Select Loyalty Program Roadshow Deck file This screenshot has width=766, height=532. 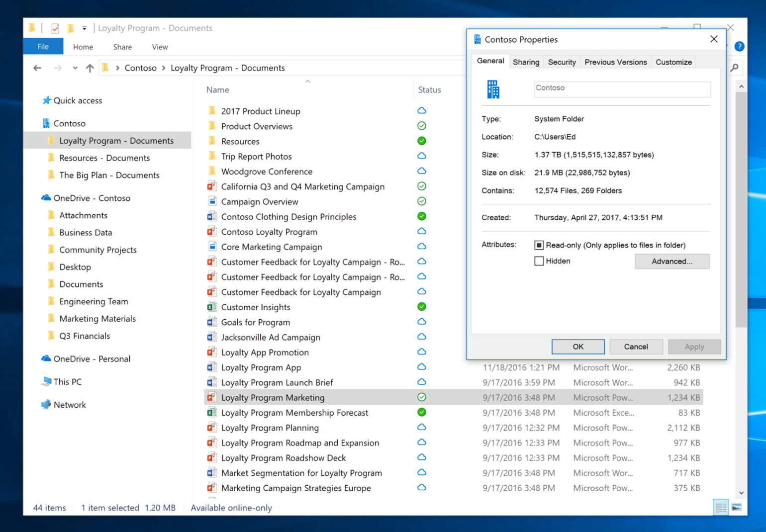coord(284,457)
